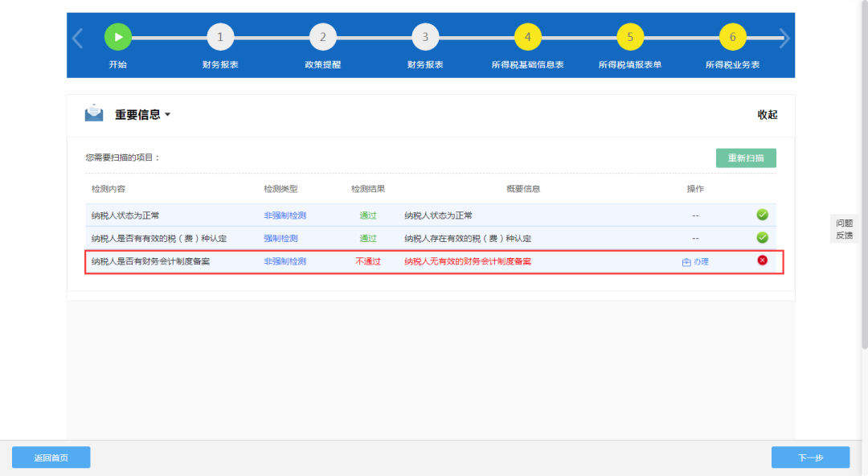This screenshot has width=868, height=476.
Task: Click the 重新扫描 button
Action: coord(746,158)
